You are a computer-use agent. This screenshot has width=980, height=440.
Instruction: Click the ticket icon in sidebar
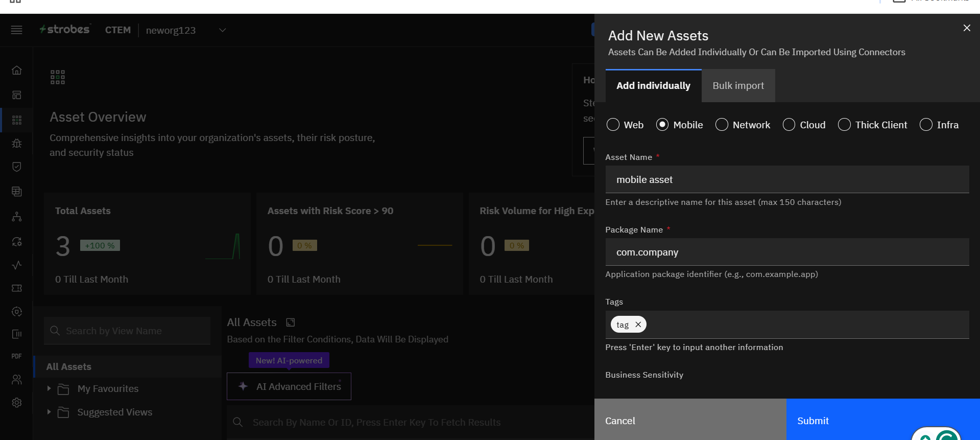pos(17,288)
